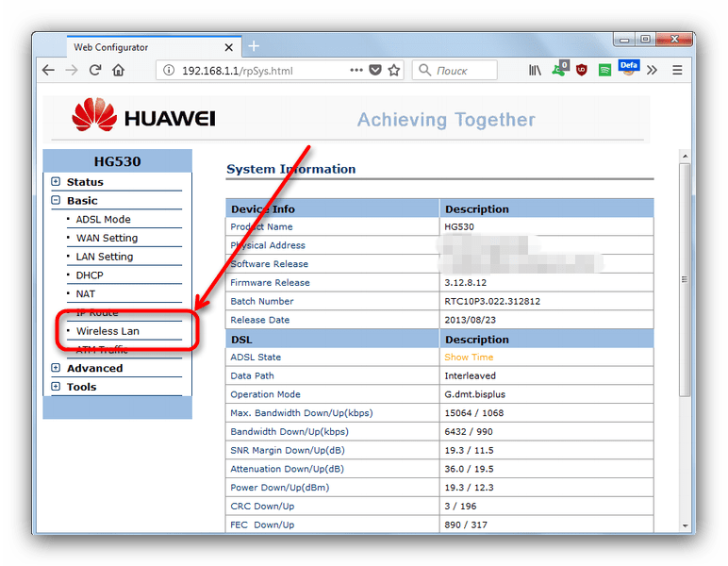Select max bandwidth value 15064 / 1068

pos(474,413)
